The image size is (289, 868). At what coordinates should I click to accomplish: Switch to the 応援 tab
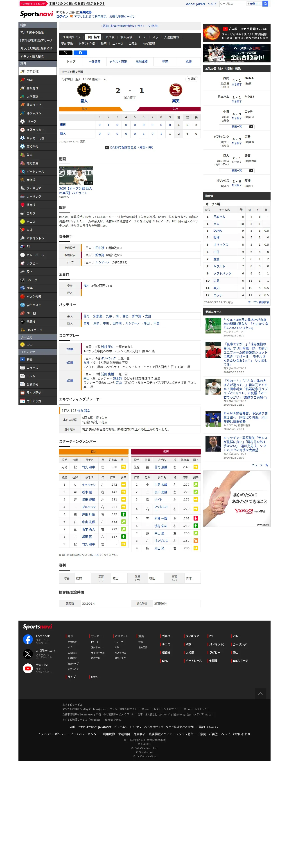[x=189, y=62]
